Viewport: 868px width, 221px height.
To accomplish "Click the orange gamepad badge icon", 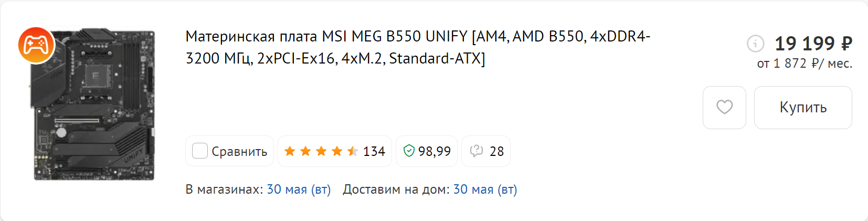I will [36, 45].
